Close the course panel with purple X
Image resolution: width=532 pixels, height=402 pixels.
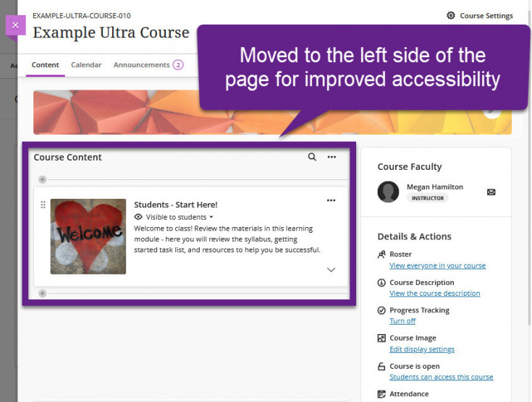(16, 25)
